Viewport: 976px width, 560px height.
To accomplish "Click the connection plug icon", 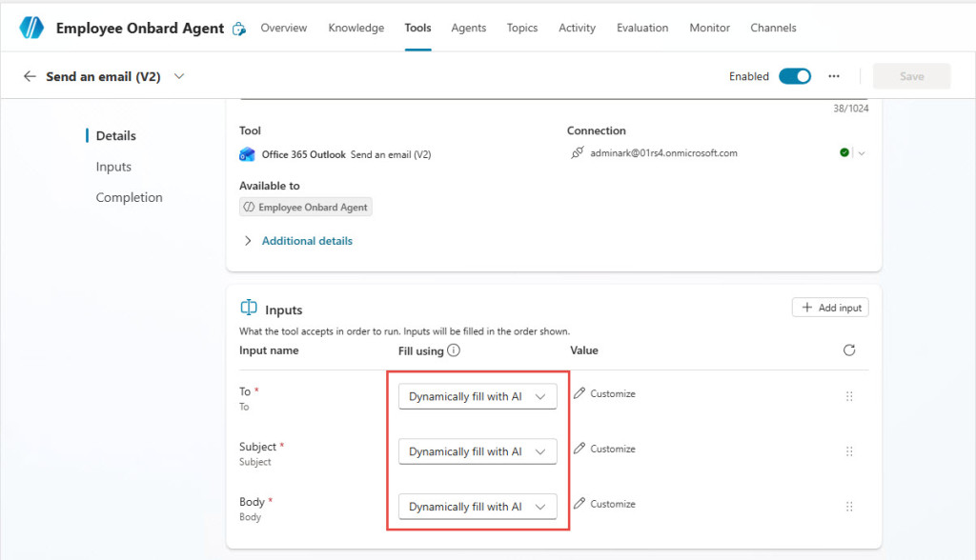I will (577, 152).
